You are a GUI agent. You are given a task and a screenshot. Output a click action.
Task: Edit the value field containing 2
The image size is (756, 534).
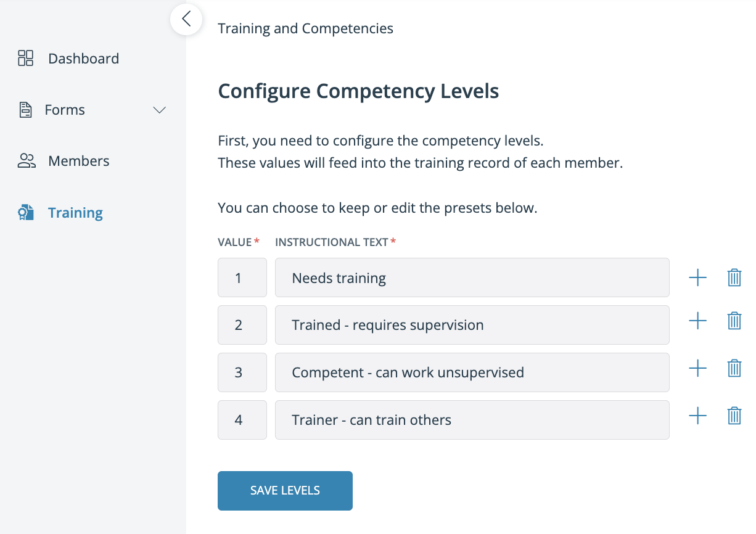242,325
